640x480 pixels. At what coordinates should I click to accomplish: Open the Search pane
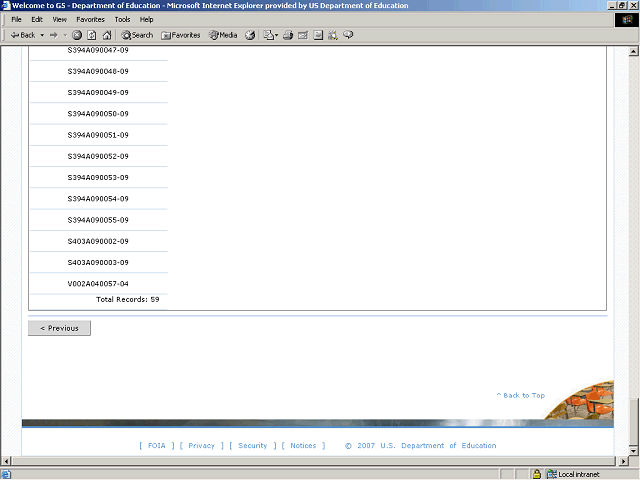point(137,35)
